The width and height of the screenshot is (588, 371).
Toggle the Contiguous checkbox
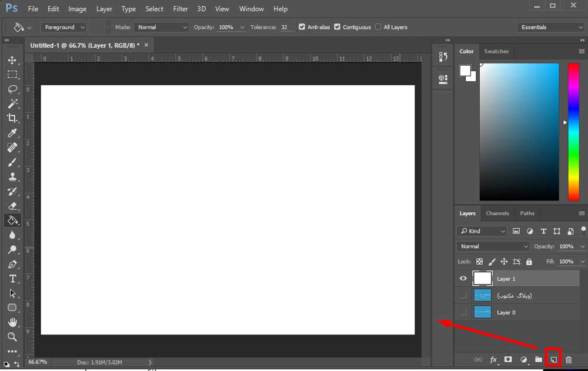pos(337,27)
